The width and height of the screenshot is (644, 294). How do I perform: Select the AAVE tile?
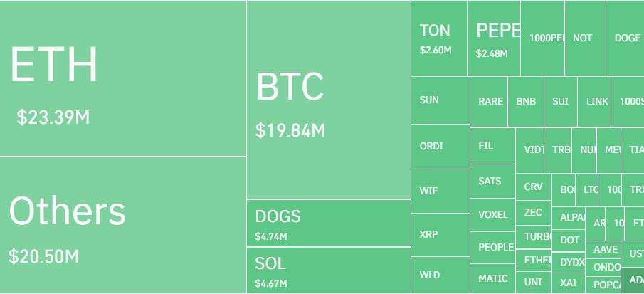pyautogui.click(x=604, y=250)
